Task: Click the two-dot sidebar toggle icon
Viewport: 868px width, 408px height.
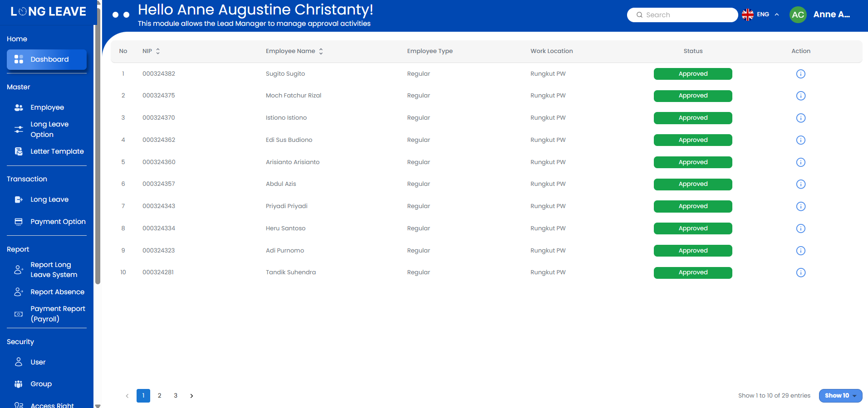Action: coord(121,15)
